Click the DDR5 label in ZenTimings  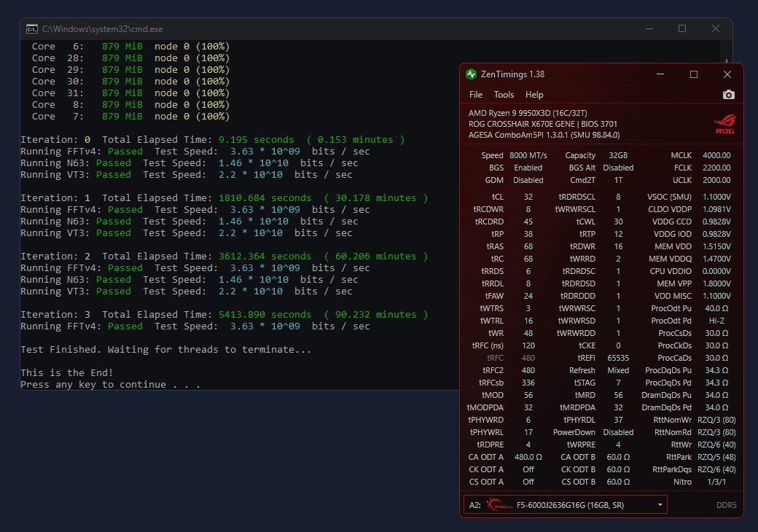click(726, 505)
